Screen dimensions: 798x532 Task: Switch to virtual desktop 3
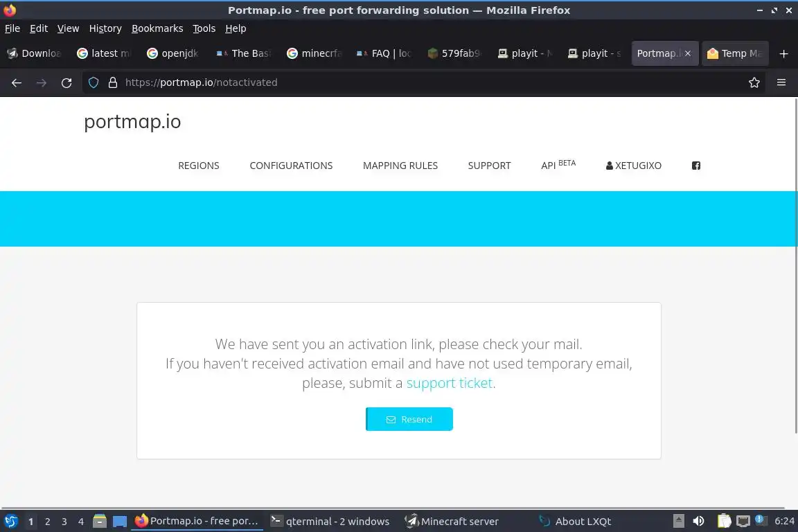[x=64, y=522]
